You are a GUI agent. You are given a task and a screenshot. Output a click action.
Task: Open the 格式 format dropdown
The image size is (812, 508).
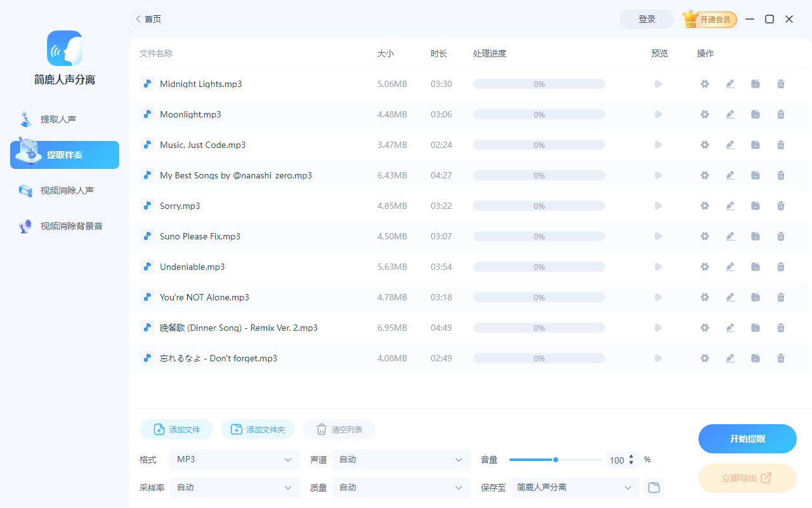click(x=234, y=459)
